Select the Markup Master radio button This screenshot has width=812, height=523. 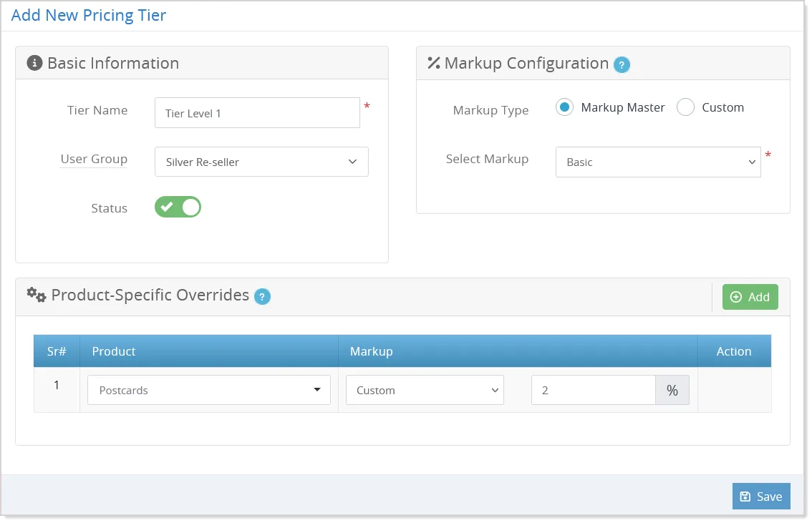(x=564, y=107)
